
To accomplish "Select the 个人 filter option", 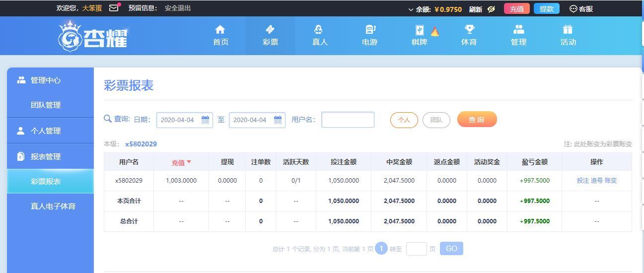I will click(404, 120).
